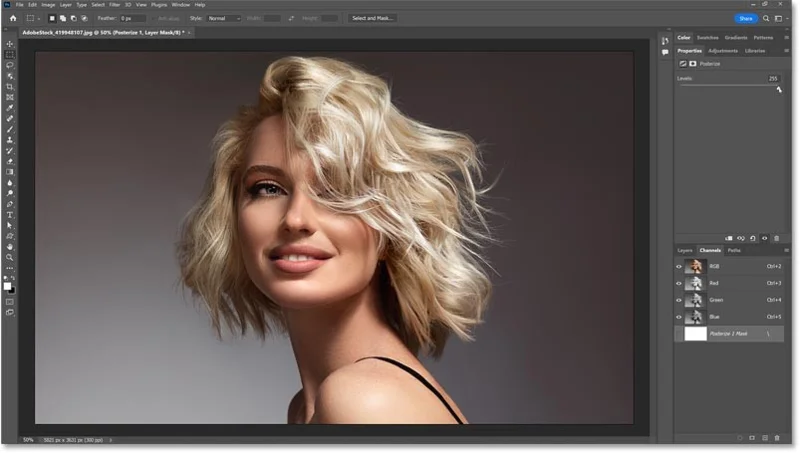Image resolution: width=800 pixels, height=453 pixels.
Task: Select the Clone Stamp tool
Action: click(x=10, y=140)
